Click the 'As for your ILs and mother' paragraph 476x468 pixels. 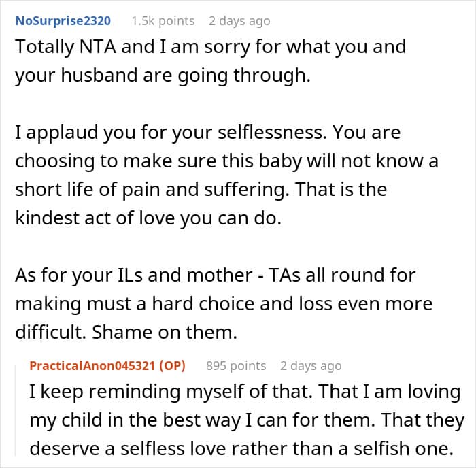[224, 303]
